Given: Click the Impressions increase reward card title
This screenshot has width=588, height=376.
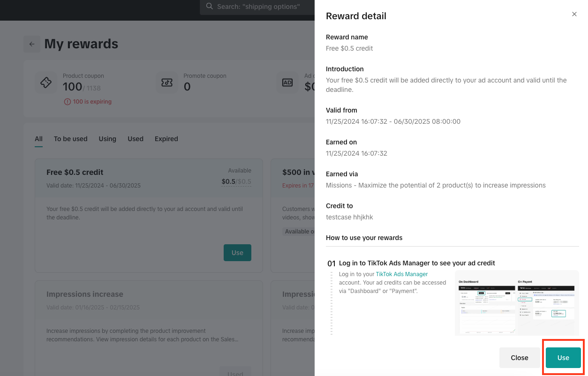Looking at the screenshot, I should 85,294.
